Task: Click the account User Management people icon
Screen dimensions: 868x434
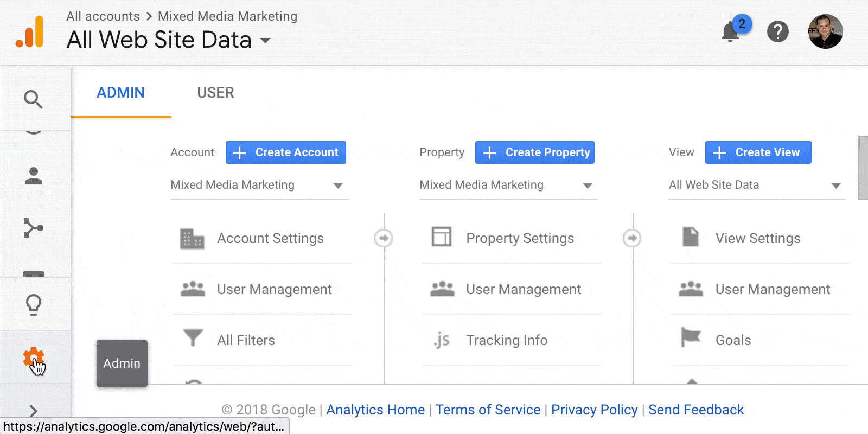Action: point(193,289)
